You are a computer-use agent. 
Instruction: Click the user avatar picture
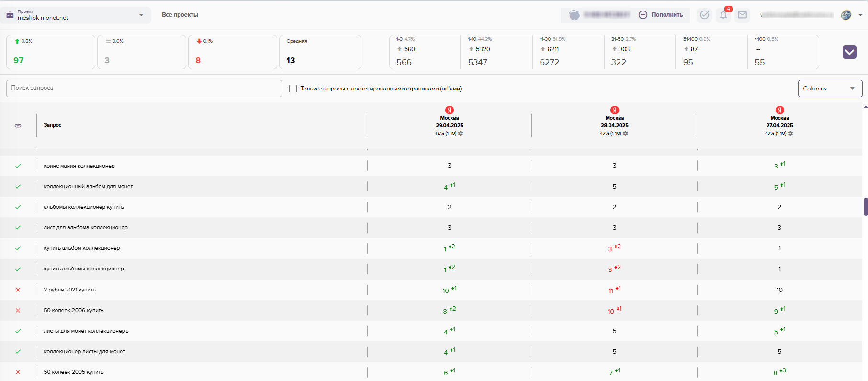pos(846,15)
